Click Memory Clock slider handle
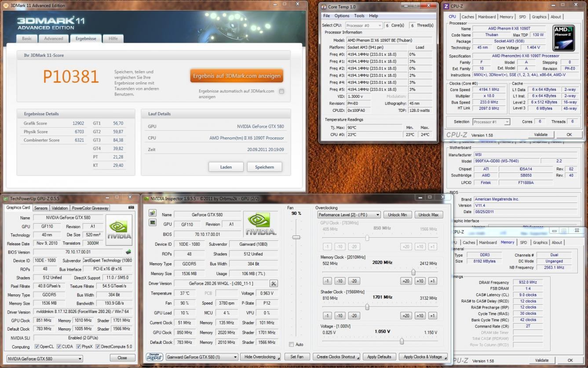 [413, 272]
